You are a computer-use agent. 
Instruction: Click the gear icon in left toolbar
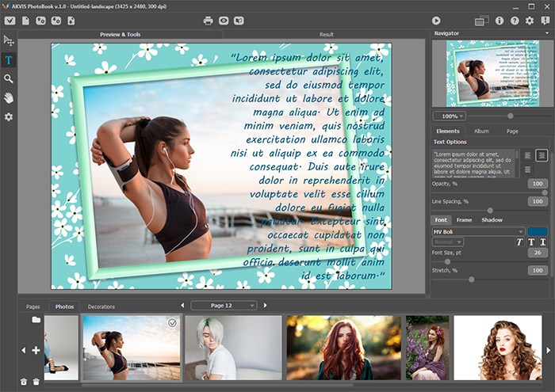click(9, 117)
